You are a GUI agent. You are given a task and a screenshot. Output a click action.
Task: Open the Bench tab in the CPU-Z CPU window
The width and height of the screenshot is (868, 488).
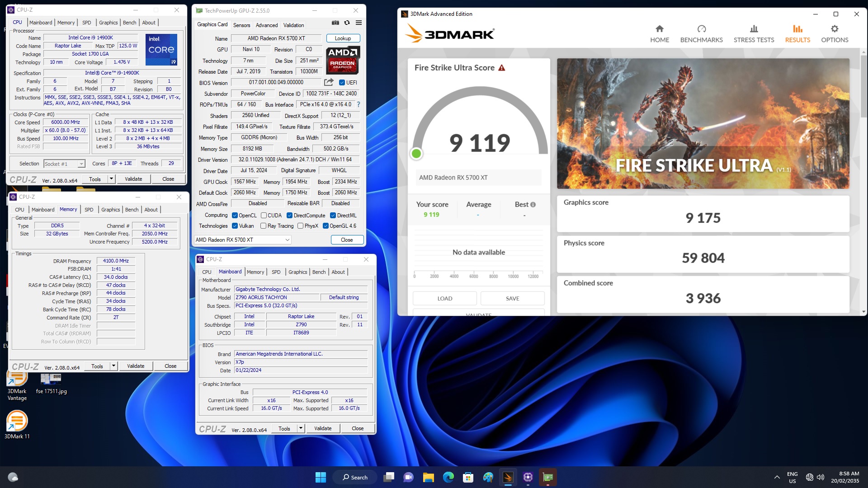129,23
